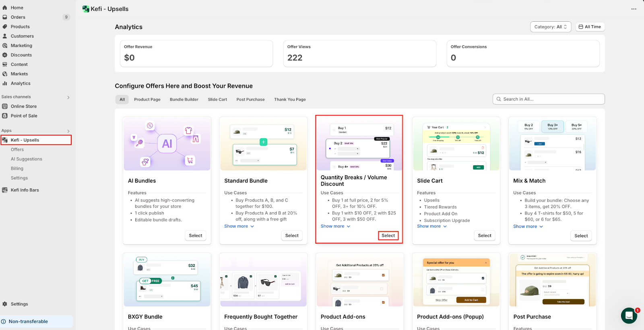644x330 pixels.
Task: Open the All Time date filter
Action: click(590, 27)
